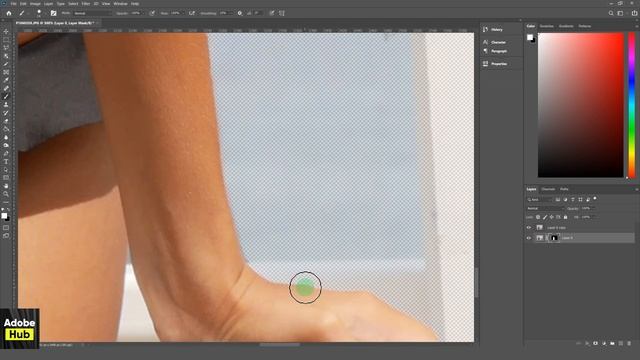Open the Image menu

(x=35, y=3)
